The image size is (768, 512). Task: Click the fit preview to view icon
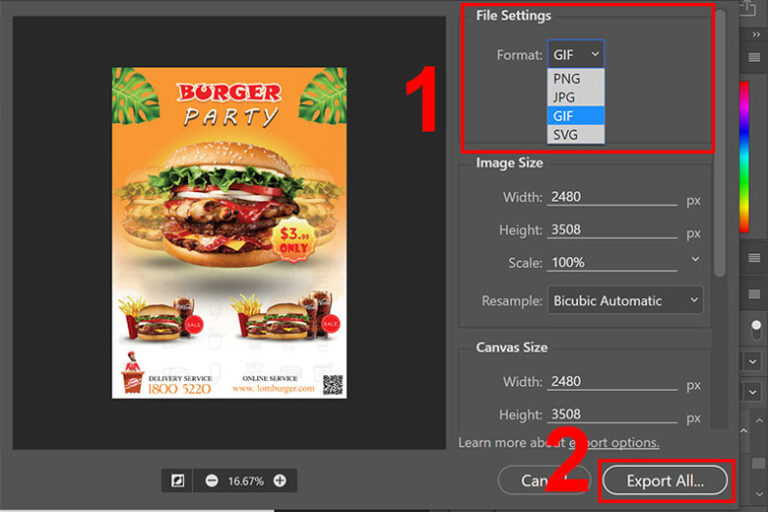click(177, 481)
